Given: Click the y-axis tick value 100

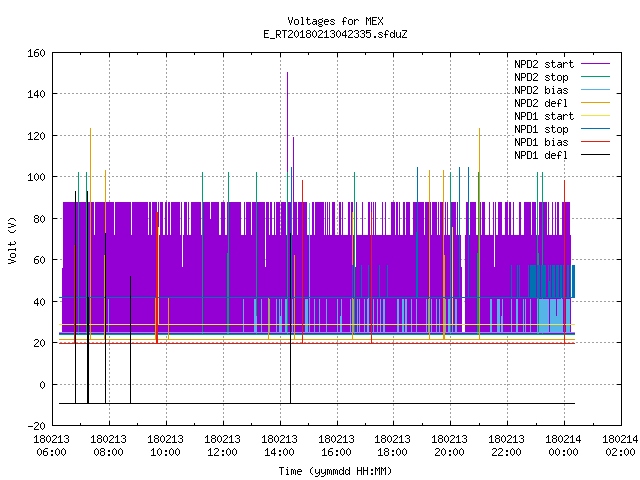Looking at the screenshot, I should tap(36, 177).
